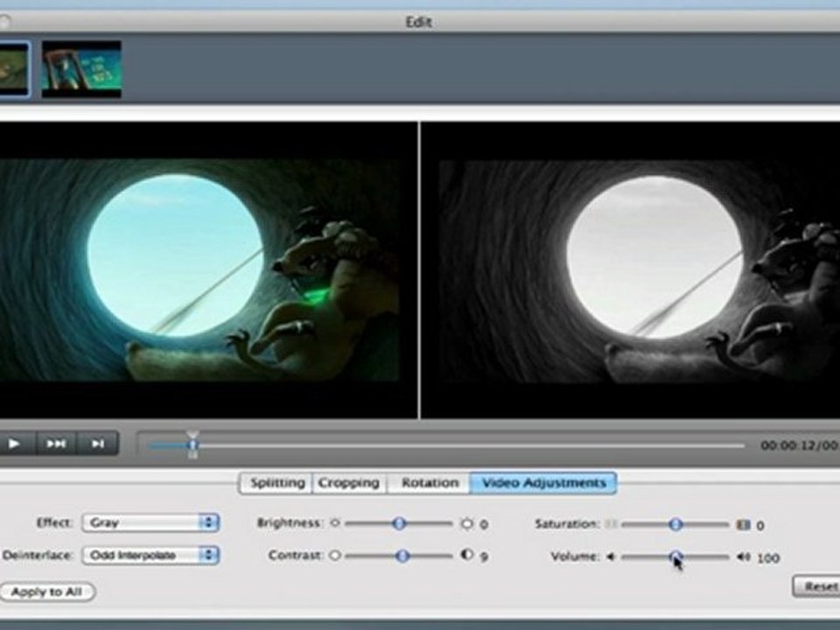Click the playback position handle on timeline
This screenshot has height=630, width=840.
point(192,444)
